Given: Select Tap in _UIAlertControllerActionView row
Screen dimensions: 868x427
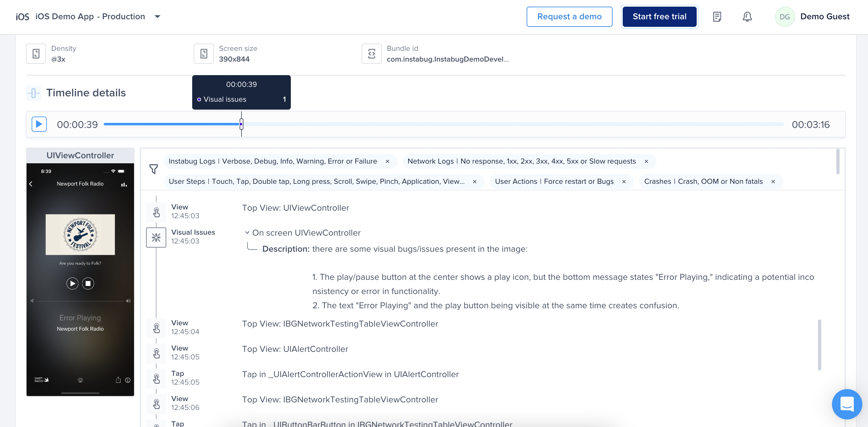Looking at the screenshot, I should [351, 375].
